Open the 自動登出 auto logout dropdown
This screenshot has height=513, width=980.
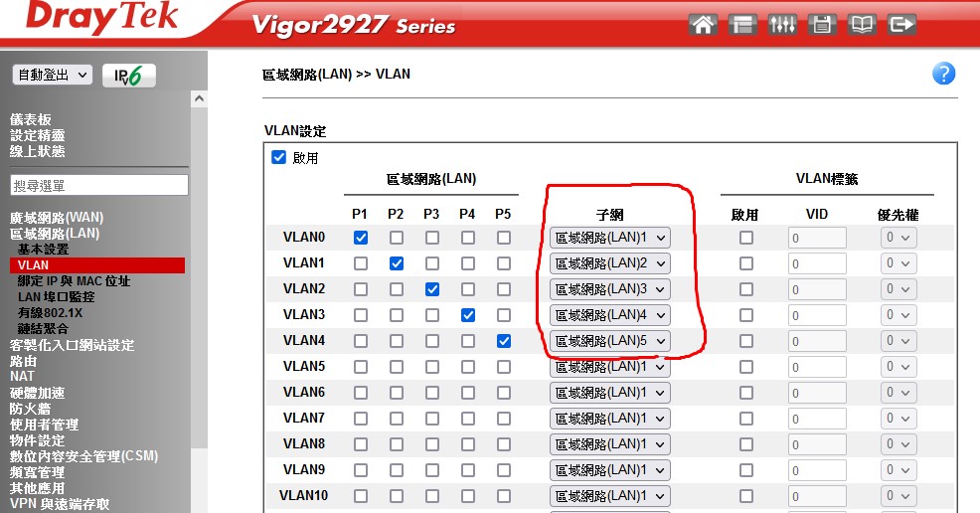(53, 75)
